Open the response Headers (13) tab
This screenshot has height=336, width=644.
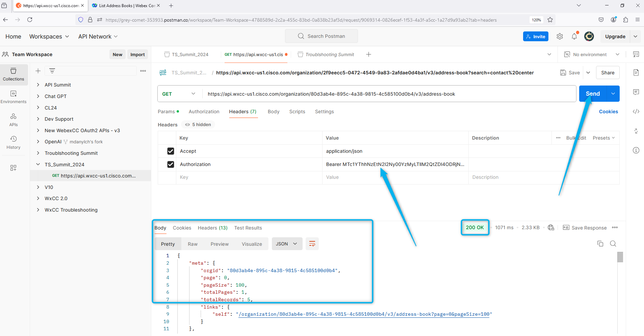[x=213, y=228]
